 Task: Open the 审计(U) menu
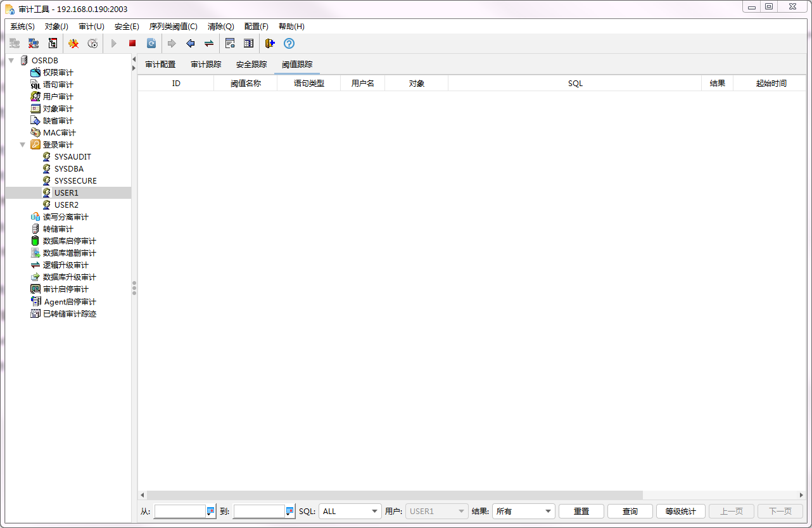(91, 27)
